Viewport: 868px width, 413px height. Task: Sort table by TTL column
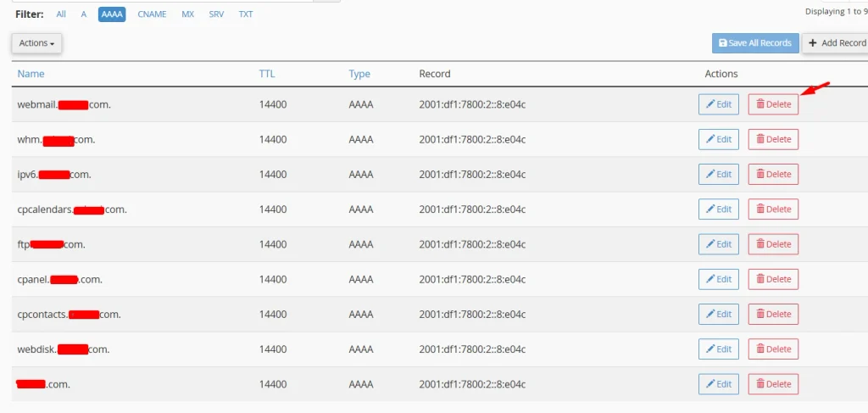pos(267,74)
